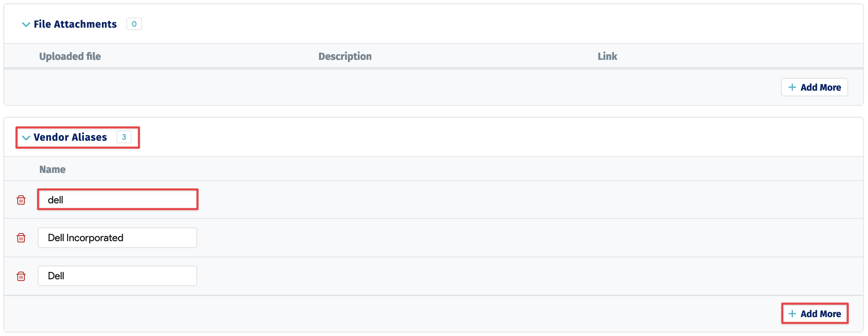
Task: Delete the lowercase "dell" alias row
Action: [21, 200]
